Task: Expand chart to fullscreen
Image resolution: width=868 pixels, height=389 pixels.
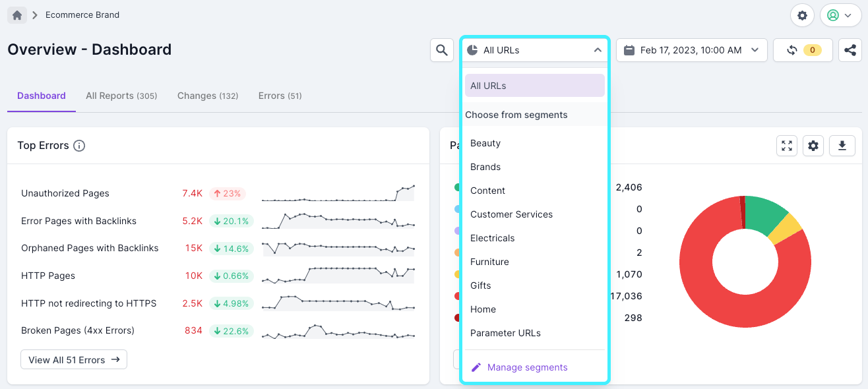Action: coord(787,146)
